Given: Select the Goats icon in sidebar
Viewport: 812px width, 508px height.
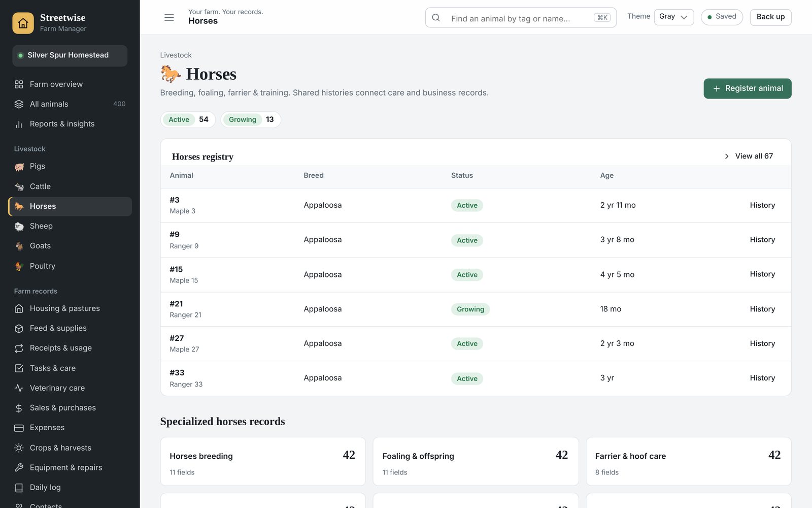Looking at the screenshot, I should point(19,246).
